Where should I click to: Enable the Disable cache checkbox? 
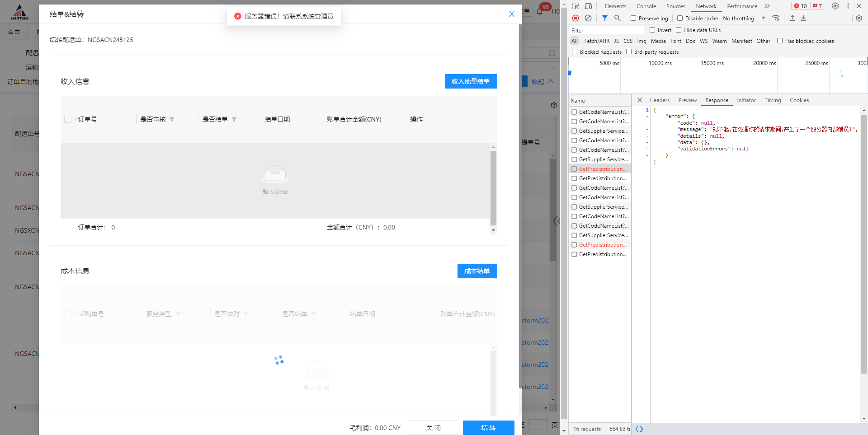[x=680, y=19]
